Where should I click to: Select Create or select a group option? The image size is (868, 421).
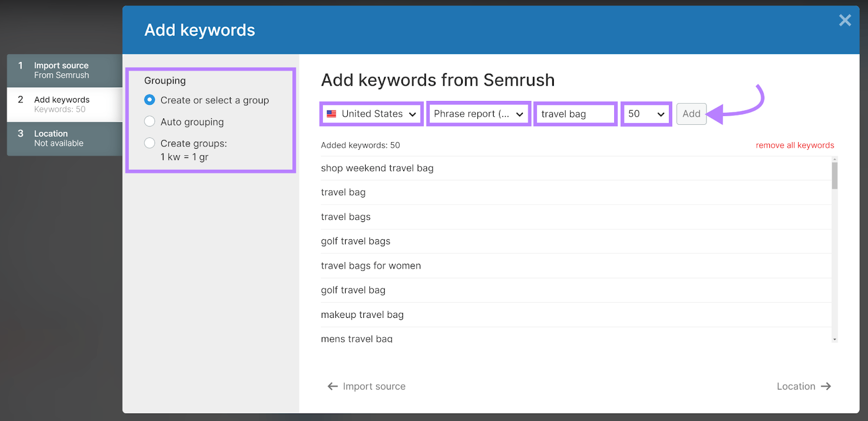point(150,100)
